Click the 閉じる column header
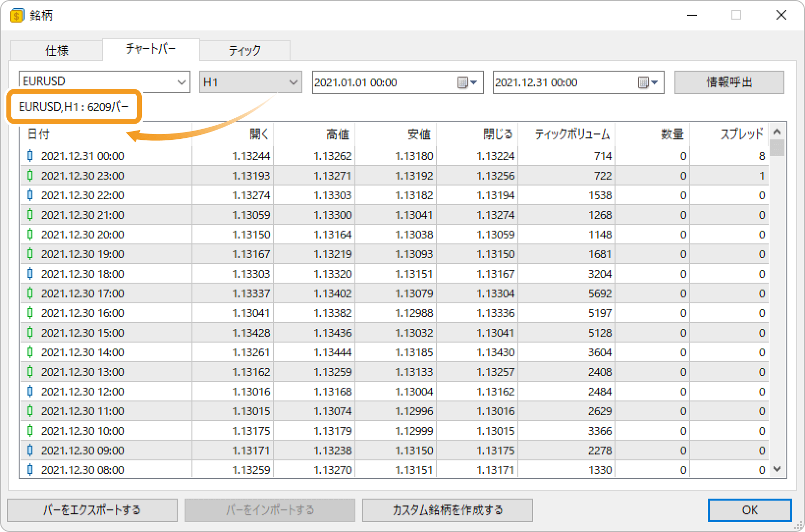The height and width of the screenshot is (532, 805). tap(477, 134)
